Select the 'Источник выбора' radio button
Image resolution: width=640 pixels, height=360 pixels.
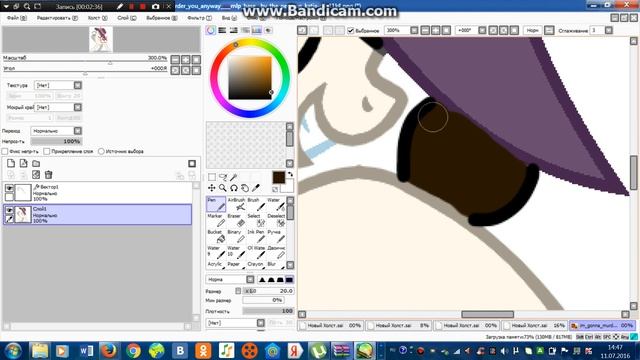101,151
